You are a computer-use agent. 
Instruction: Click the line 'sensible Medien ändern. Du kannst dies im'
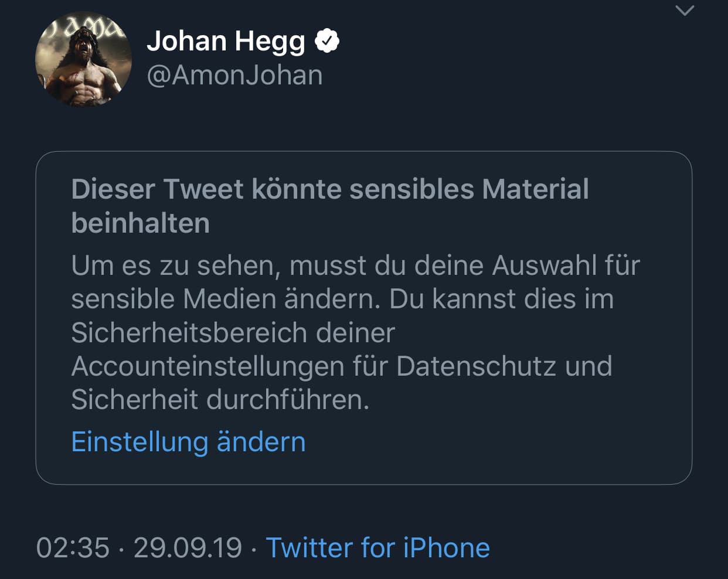point(342,299)
